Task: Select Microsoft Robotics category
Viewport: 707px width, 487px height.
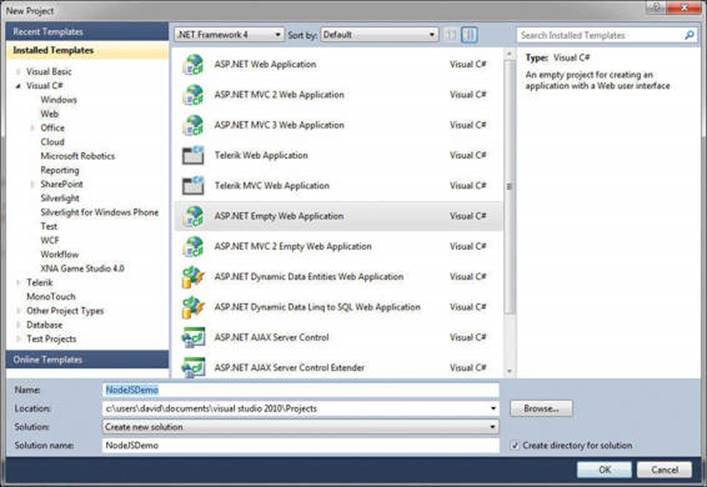Action: coord(78,156)
